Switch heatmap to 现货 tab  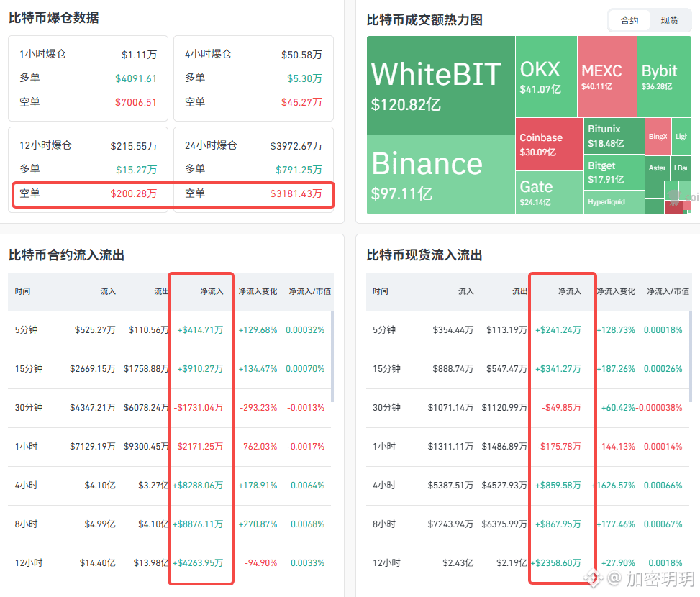point(670,21)
